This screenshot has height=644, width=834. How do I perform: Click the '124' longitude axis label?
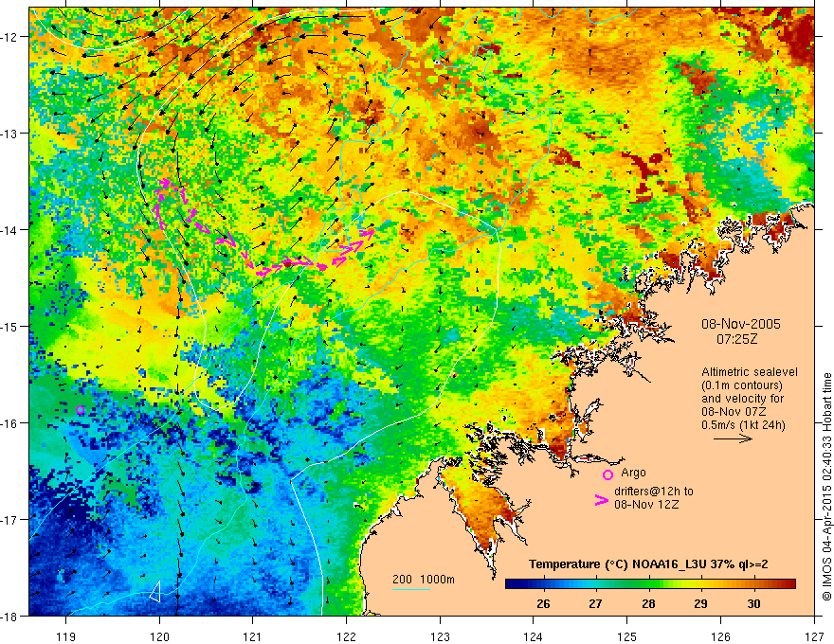[534, 636]
